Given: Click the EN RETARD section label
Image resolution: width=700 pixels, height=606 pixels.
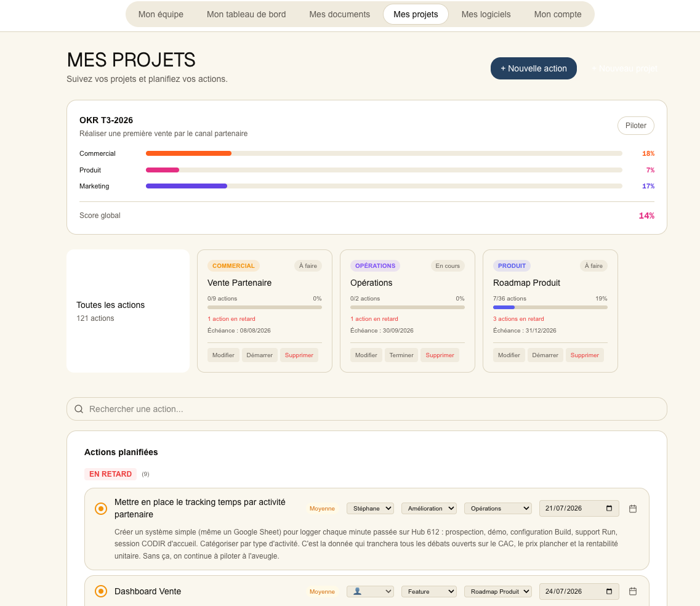Looking at the screenshot, I should pos(110,474).
